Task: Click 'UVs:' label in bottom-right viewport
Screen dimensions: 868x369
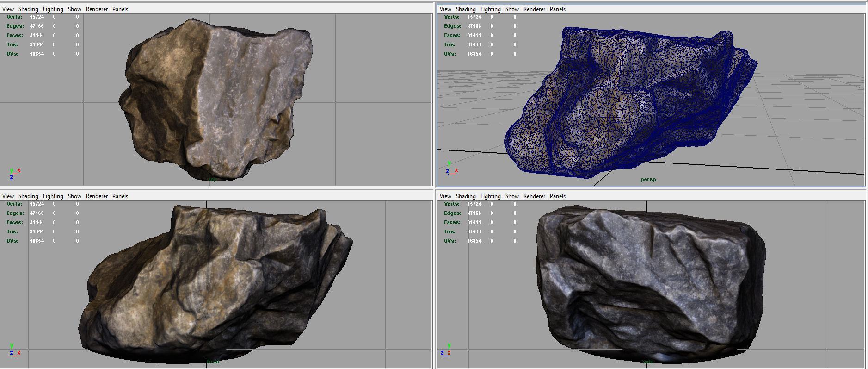Action: (450, 241)
